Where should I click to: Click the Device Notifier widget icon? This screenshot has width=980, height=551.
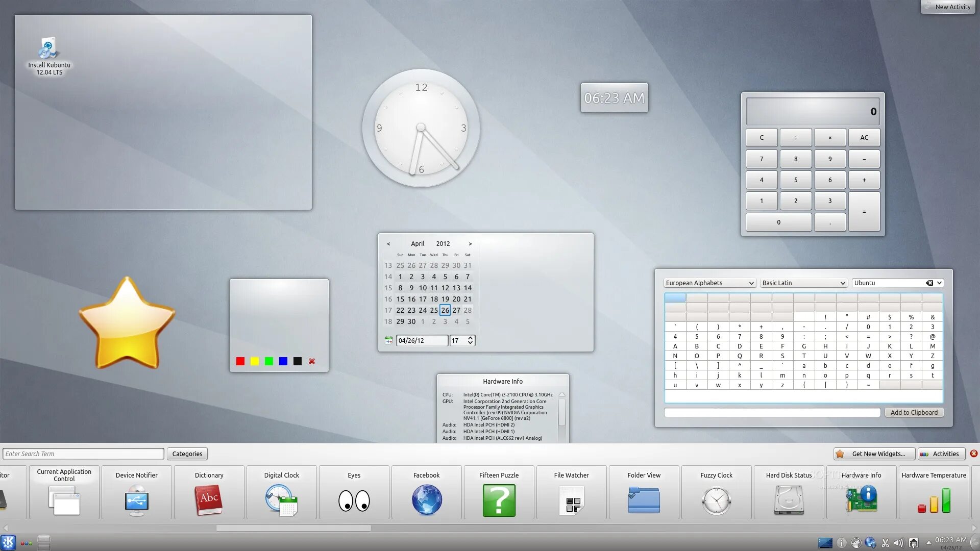point(136,500)
